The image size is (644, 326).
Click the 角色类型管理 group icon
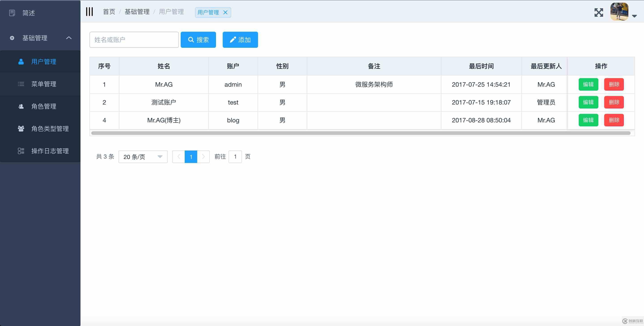click(x=21, y=129)
